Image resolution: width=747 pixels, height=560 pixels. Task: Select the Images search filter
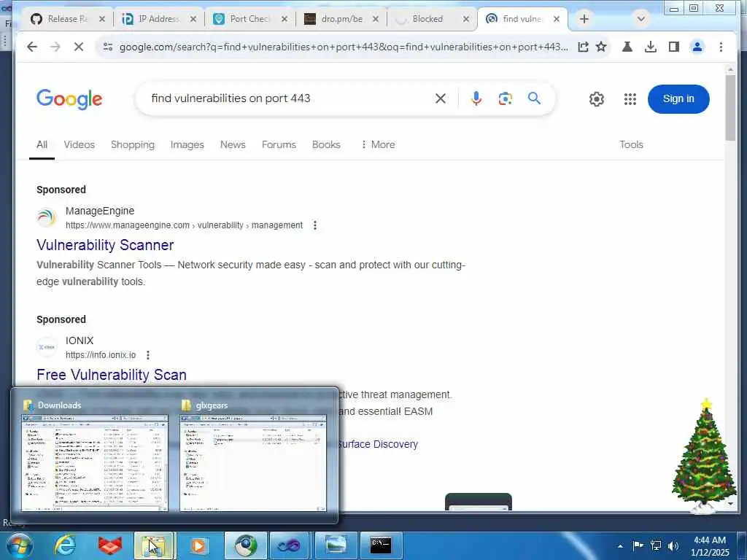point(187,144)
